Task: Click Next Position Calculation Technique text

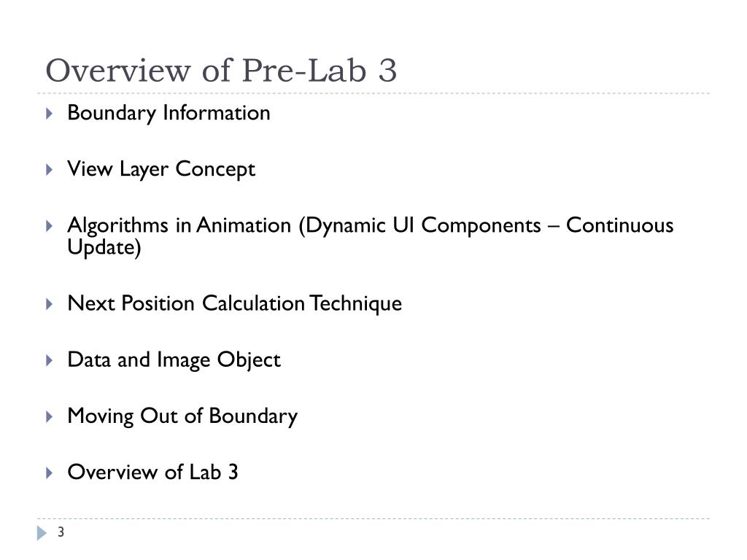Action: [x=235, y=304]
